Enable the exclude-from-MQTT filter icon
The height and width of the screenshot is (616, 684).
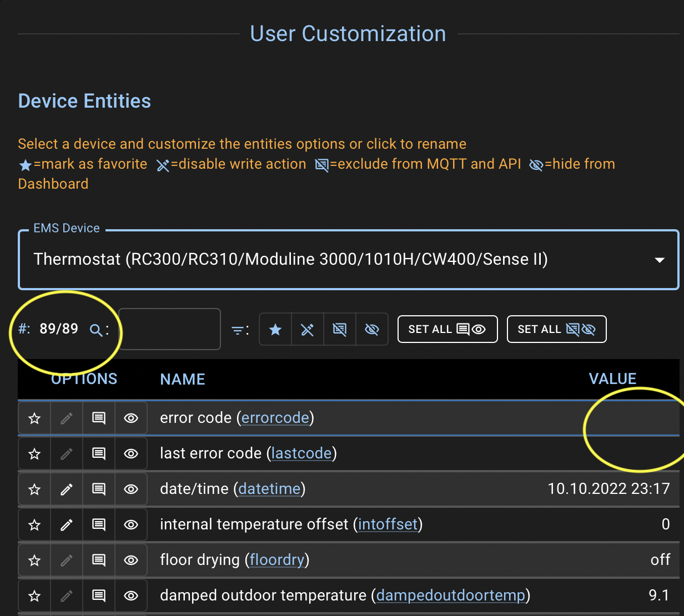point(339,329)
